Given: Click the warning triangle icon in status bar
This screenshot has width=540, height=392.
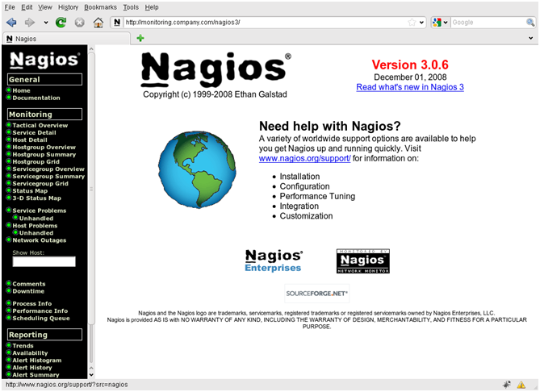Looking at the screenshot, I should pyautogui.click(x=521, y=385).
